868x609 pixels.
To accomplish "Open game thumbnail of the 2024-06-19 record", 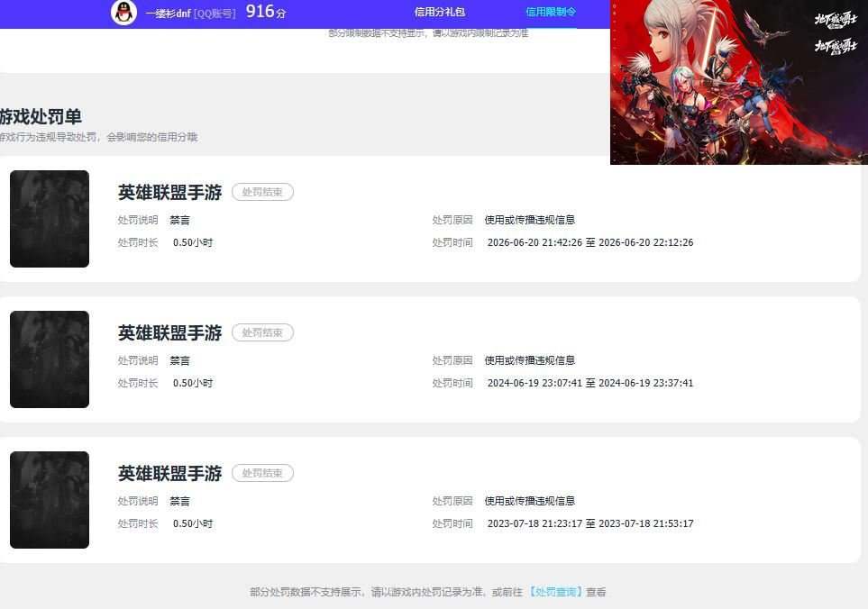I will (50, 359).
